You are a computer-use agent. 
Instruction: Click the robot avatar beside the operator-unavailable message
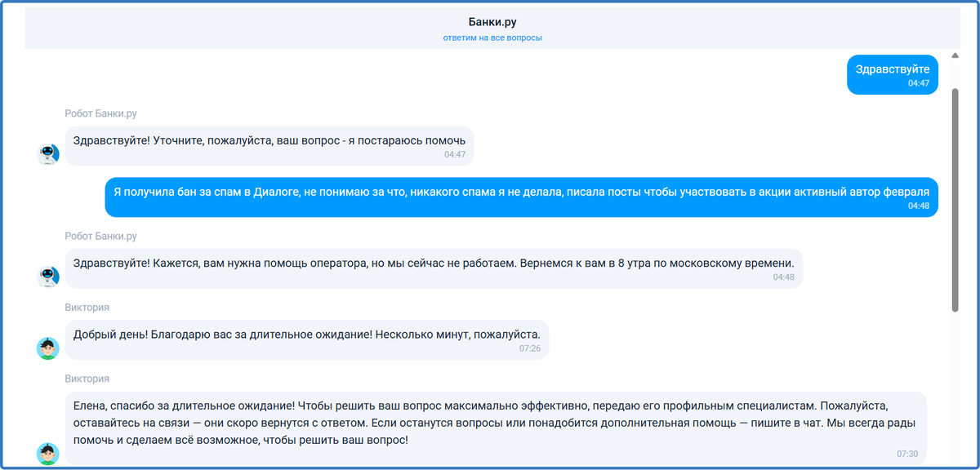48,276
